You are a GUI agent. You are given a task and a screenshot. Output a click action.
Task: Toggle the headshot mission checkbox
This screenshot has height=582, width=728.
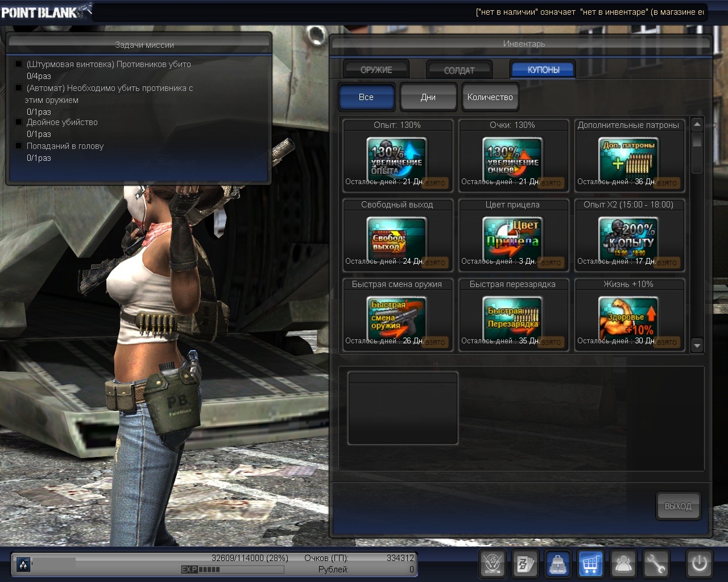(x=19, y=146)
